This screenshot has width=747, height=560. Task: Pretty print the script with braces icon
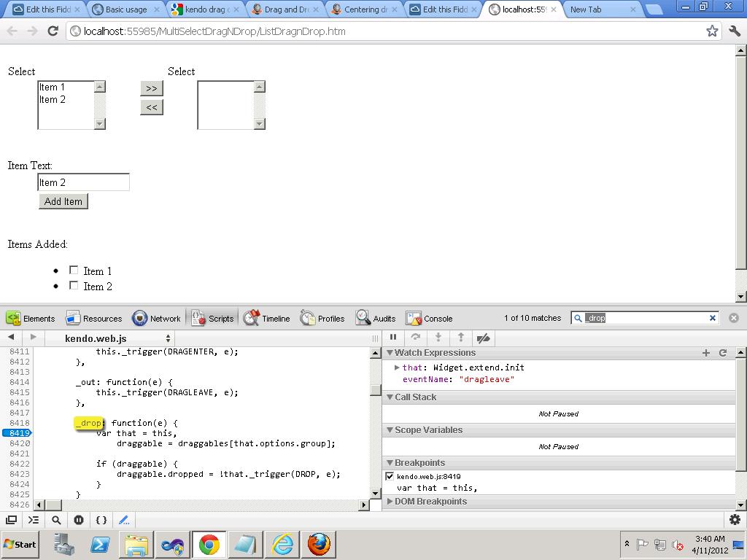pos(101,520)
